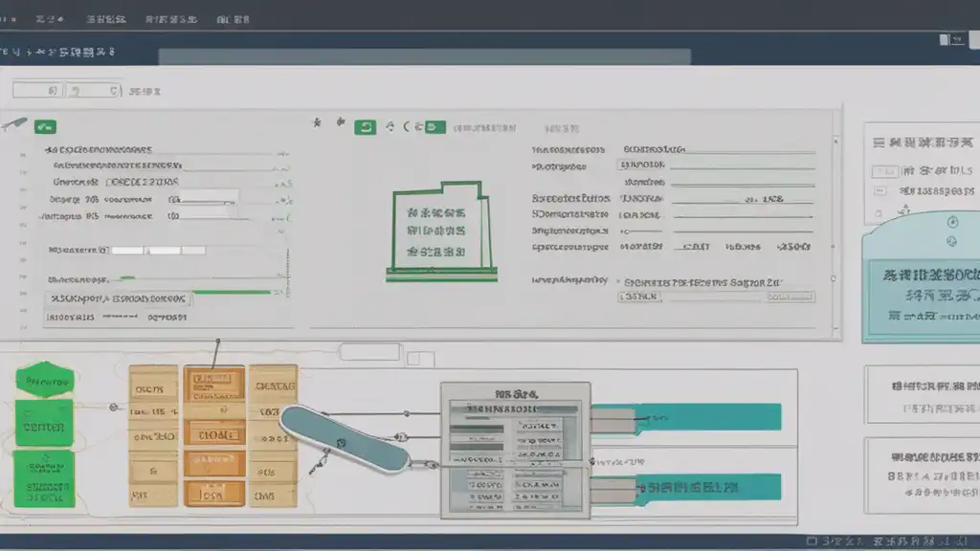
Task: Click the empty rounded button below the main panel
Action: pos(369,352)
